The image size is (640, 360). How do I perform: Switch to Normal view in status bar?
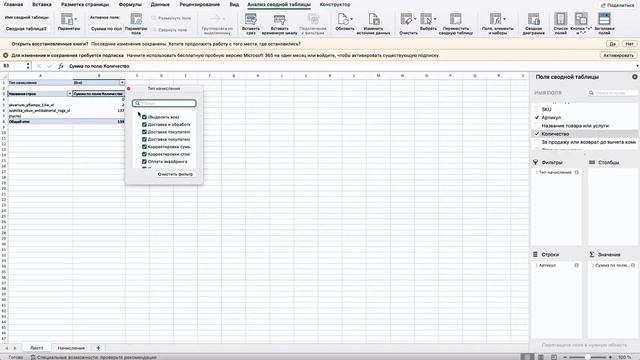[527, 357]
